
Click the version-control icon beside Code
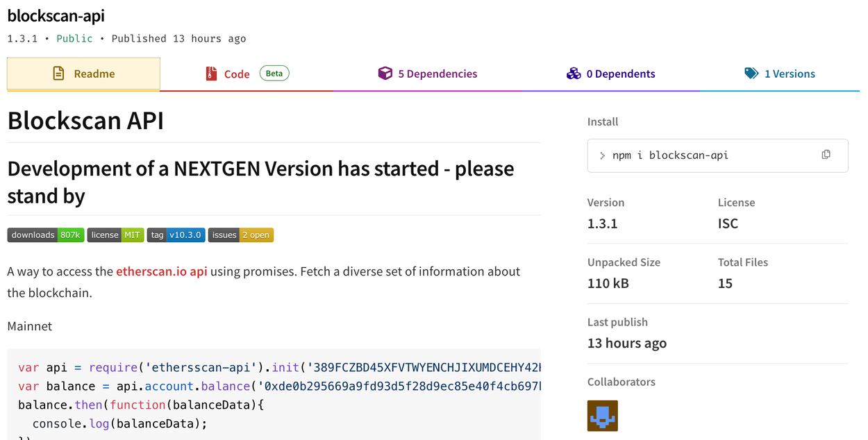pos(210,72)
